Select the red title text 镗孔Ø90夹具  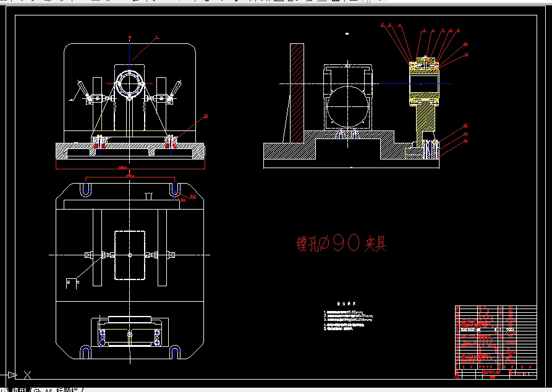pyautogui.click(x=341, y=242)
